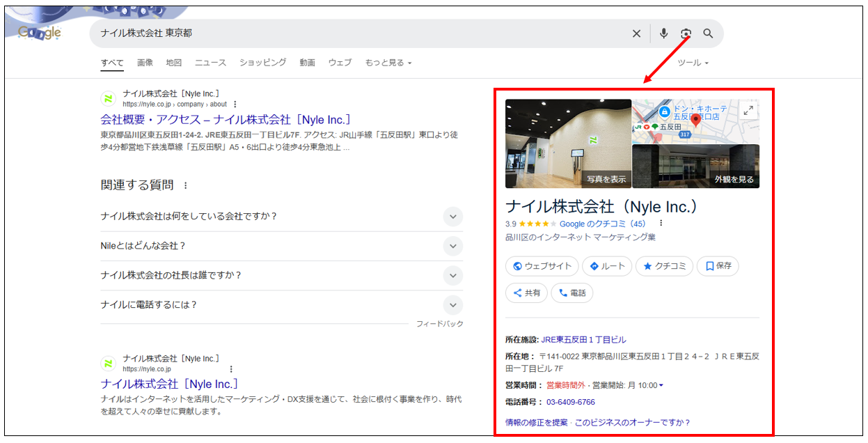Image resolution: width=868 pixels, height=443 pixels.
Task: Switch to the ニュース tab
Action: (211, 63)
